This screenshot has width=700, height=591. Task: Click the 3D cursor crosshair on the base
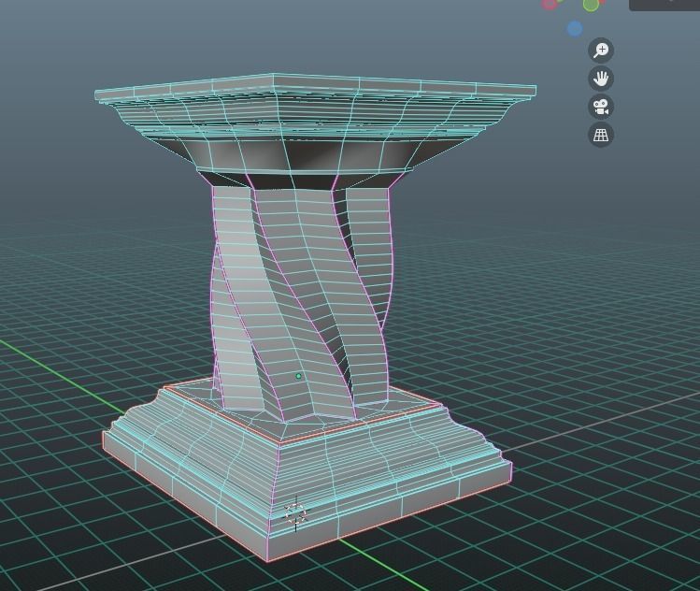[295, 513]
